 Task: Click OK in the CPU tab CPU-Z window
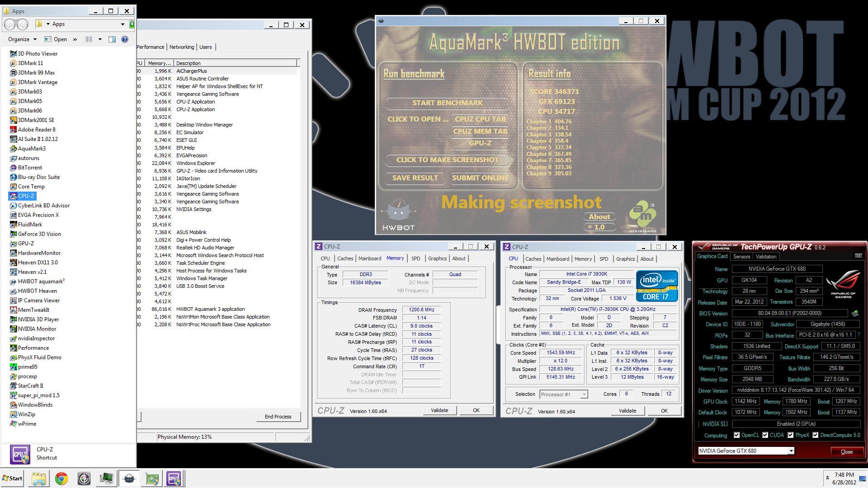click(664, 411)
